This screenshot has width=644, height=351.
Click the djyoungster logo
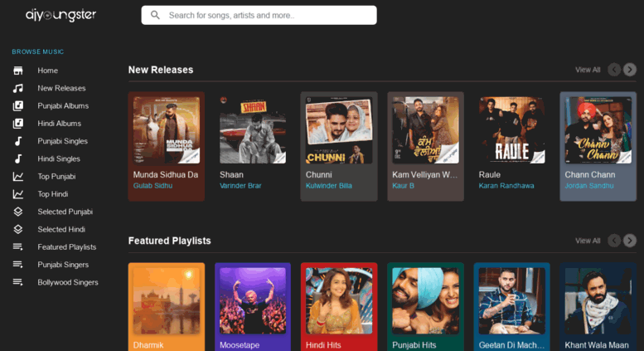click(61, 15)
